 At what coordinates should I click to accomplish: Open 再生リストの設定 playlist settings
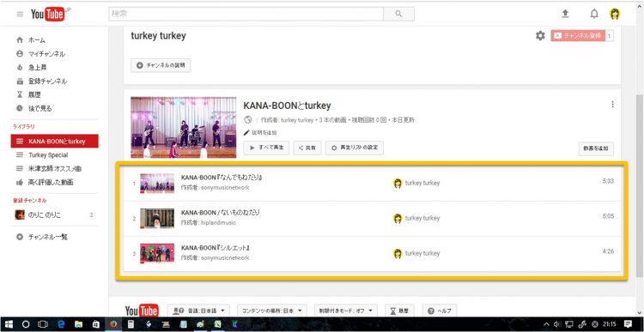point(355,148)
